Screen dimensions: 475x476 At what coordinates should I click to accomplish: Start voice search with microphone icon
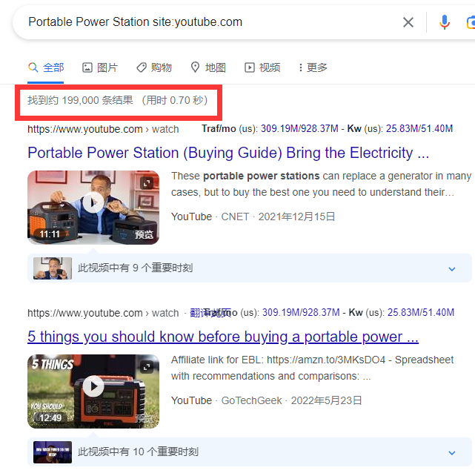click(445, 22)
